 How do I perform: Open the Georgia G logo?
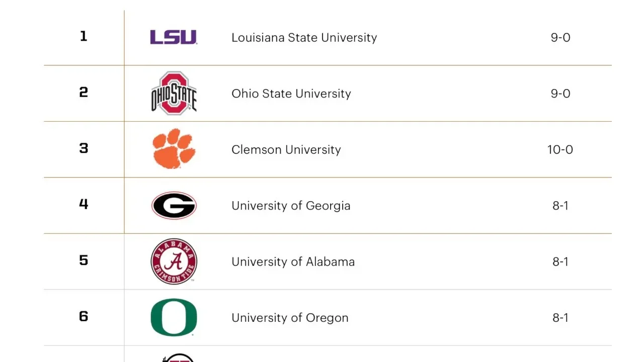pos(174,206)
